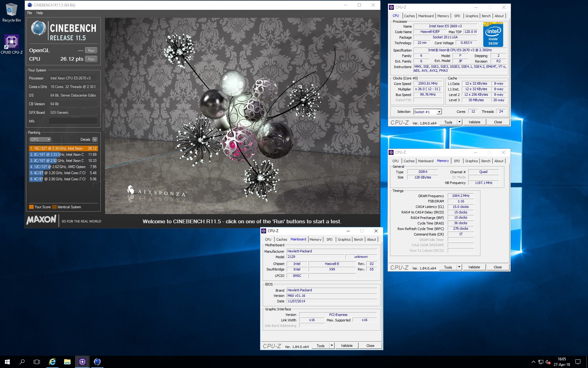Screen dimensions: 588x368
Task: Click CPU-Z title icon in Memory window
Action: click(x=391, y=152)
